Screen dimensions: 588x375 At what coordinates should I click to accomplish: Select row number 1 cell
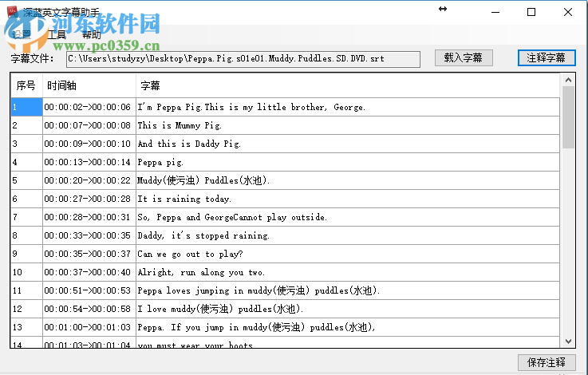(x=26, y=107)
